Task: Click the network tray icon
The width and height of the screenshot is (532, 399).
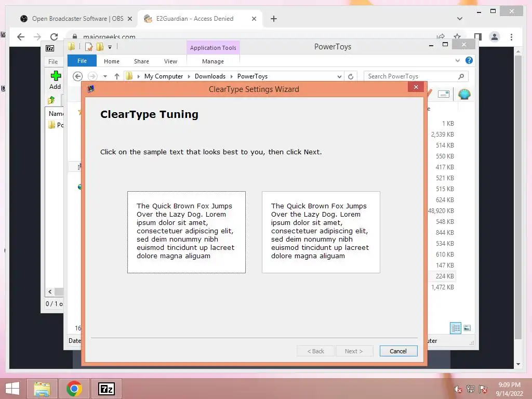Action: click(470, 389)
